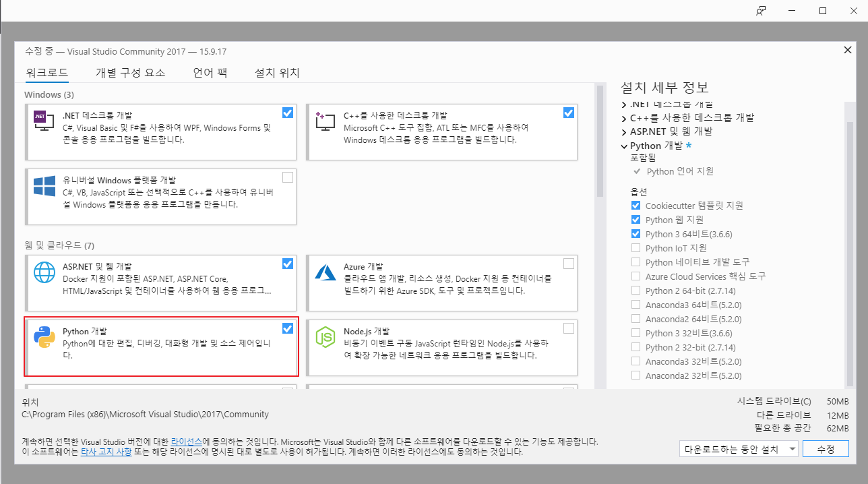Collapse the Python 개발 details section
868x484 pixels.
(x=624, y=146)
